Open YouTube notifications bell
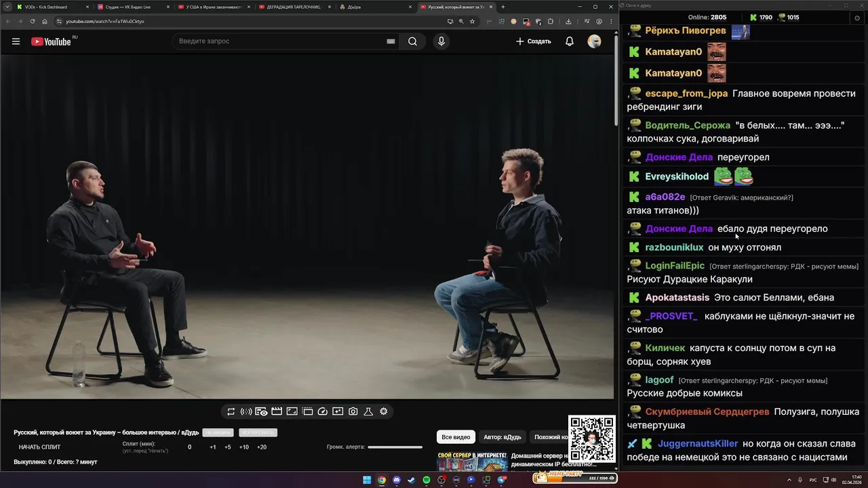 click(570, 41)
